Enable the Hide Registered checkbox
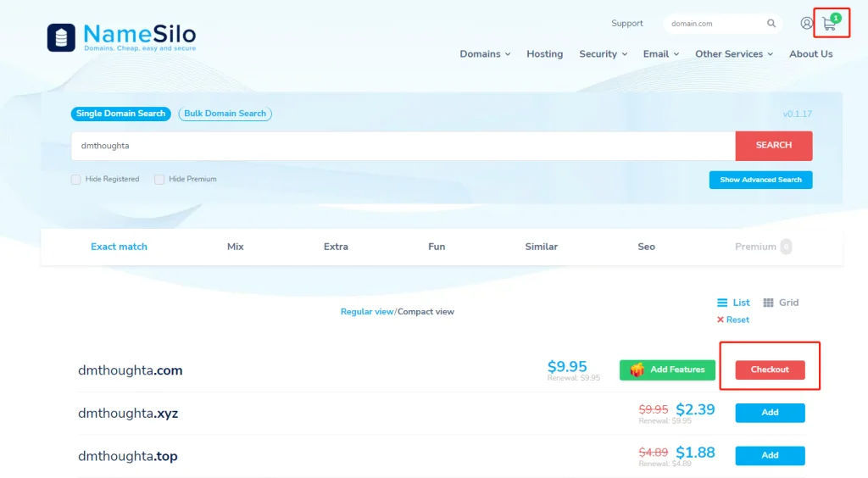The image size is (868, 478). click(75, 180)
